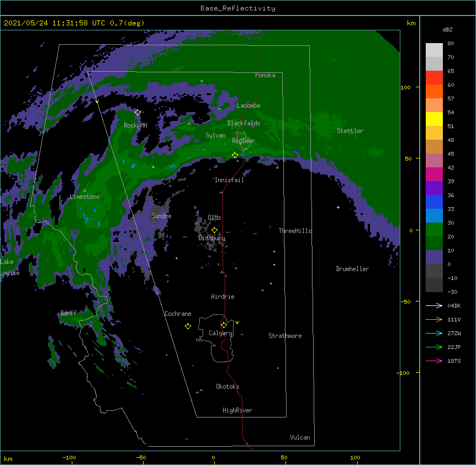Click the white 04DK arrow in legend
476x465 pixels.
tap(434, 305)
